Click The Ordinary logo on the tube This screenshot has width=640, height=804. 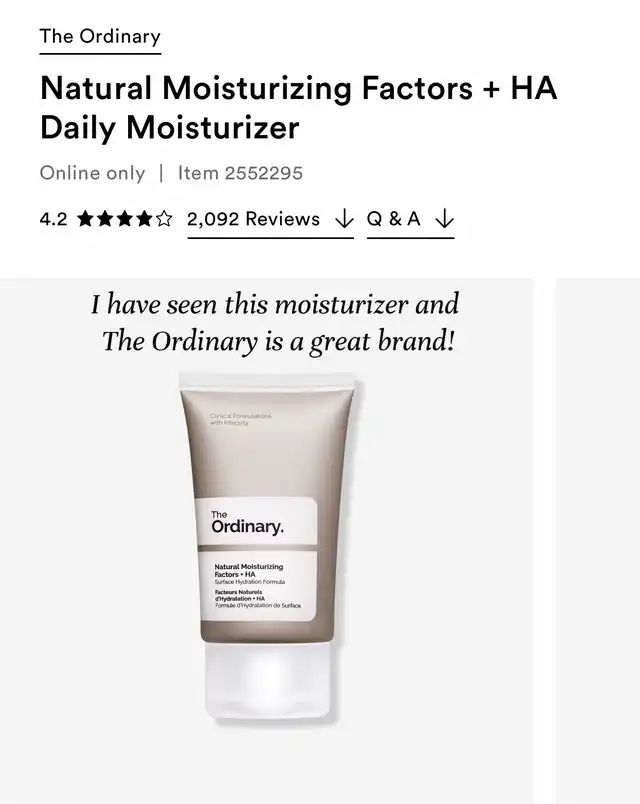tap(247, 522)
